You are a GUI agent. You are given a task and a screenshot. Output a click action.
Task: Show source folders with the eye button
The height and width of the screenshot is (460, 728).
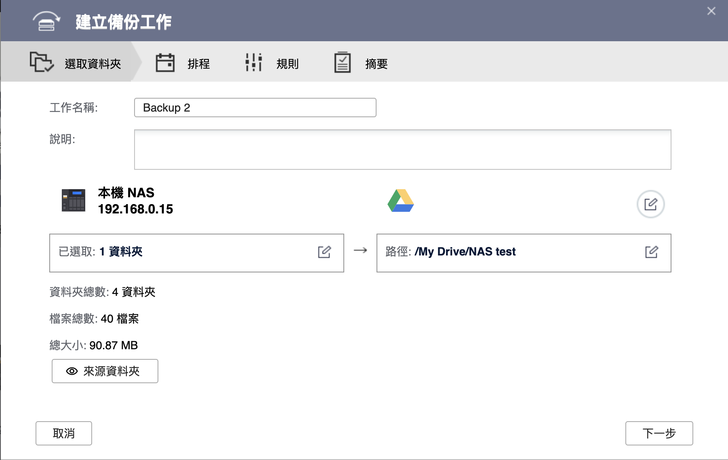pos(105,371)
